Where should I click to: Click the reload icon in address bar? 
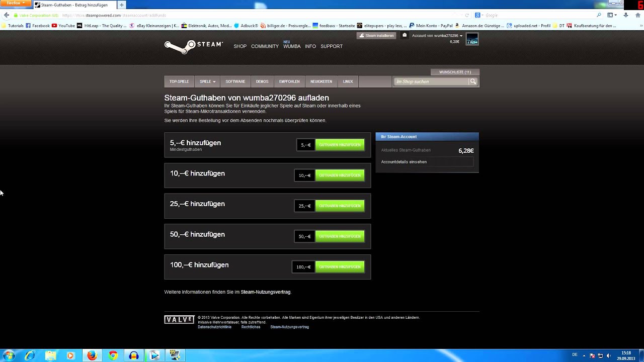(467, 15)
